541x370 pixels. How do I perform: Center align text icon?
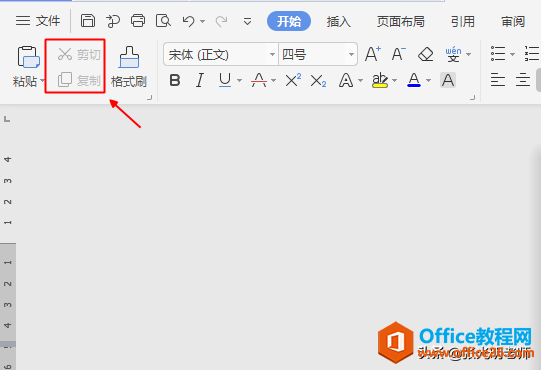tap(523, 80)
